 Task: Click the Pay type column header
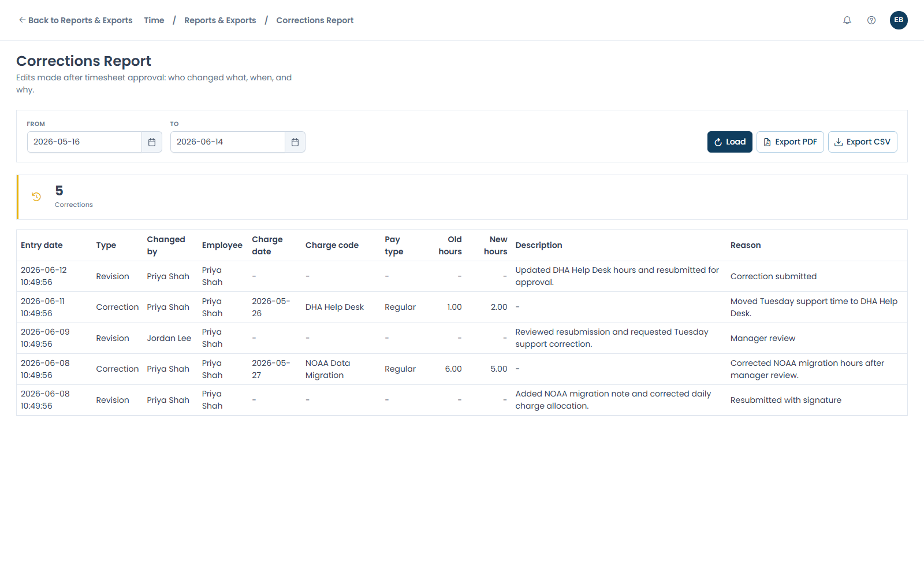(x=394, y=245)
